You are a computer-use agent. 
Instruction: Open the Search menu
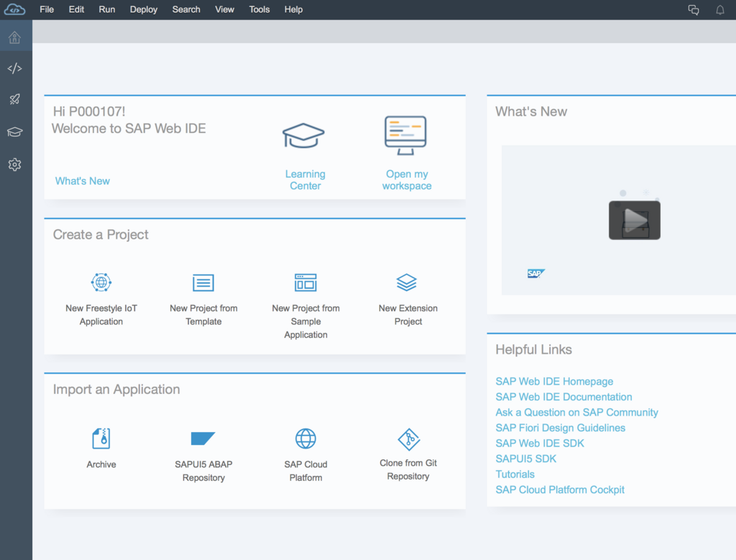point(186,9)
